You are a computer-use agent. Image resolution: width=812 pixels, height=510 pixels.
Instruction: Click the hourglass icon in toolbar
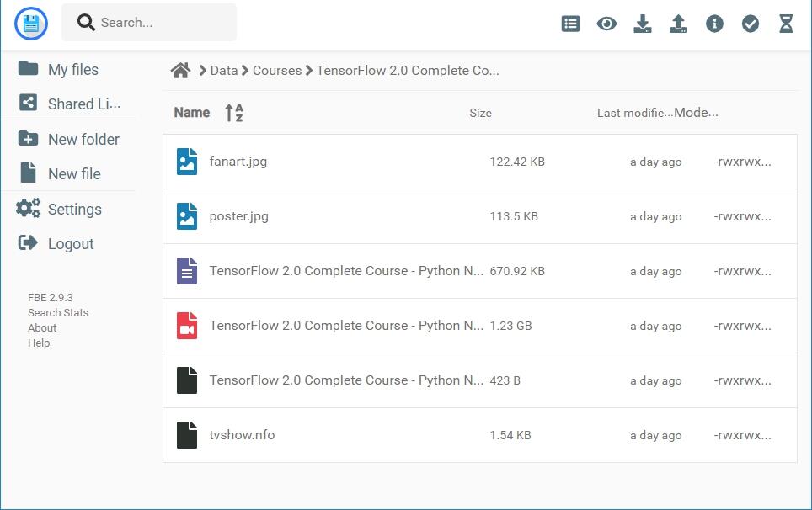(x=786, y=24)
